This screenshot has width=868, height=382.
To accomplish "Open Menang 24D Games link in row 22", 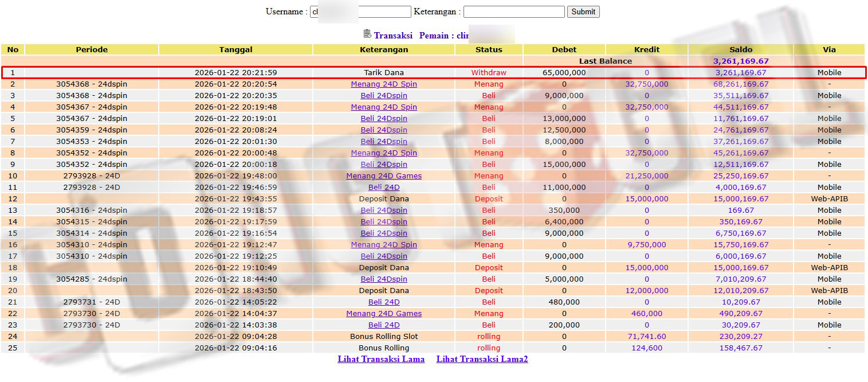I will [x=384, y=314].
